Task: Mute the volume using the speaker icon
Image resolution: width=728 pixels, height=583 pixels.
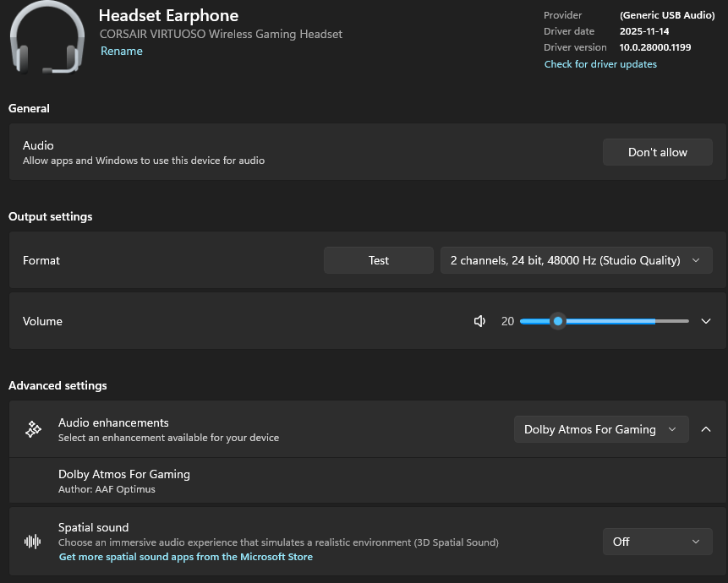Action: pyautogui.click(x=479, y=321)
